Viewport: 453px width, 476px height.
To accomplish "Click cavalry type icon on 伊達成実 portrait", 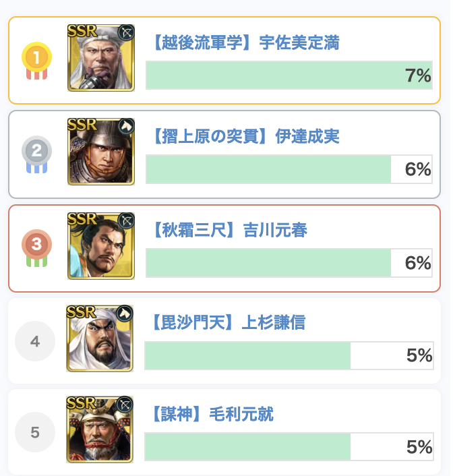I will [x=126, y=126].
